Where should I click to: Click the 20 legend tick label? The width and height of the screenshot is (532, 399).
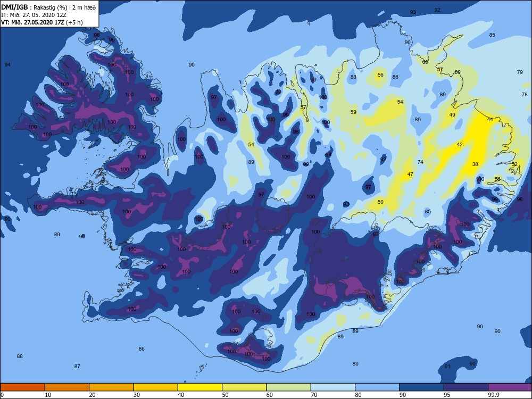point(92,395)
